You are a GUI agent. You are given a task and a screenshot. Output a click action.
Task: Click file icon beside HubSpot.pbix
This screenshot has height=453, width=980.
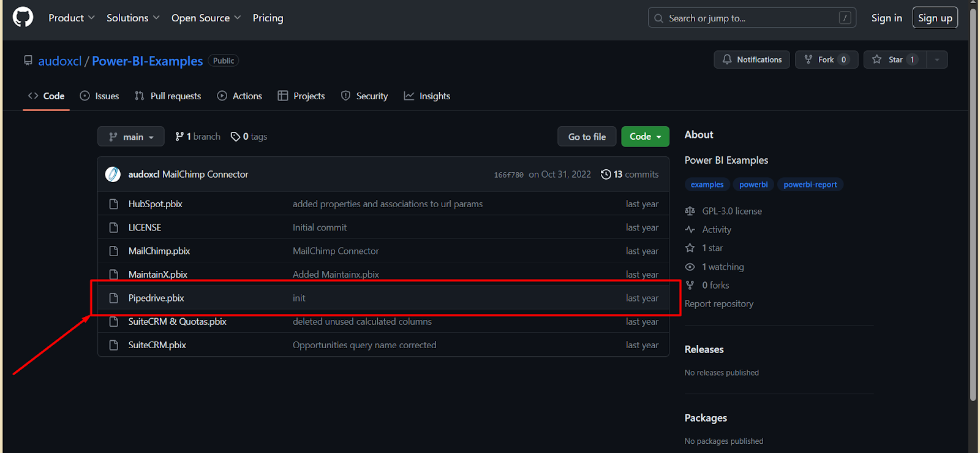pos(113,204)
